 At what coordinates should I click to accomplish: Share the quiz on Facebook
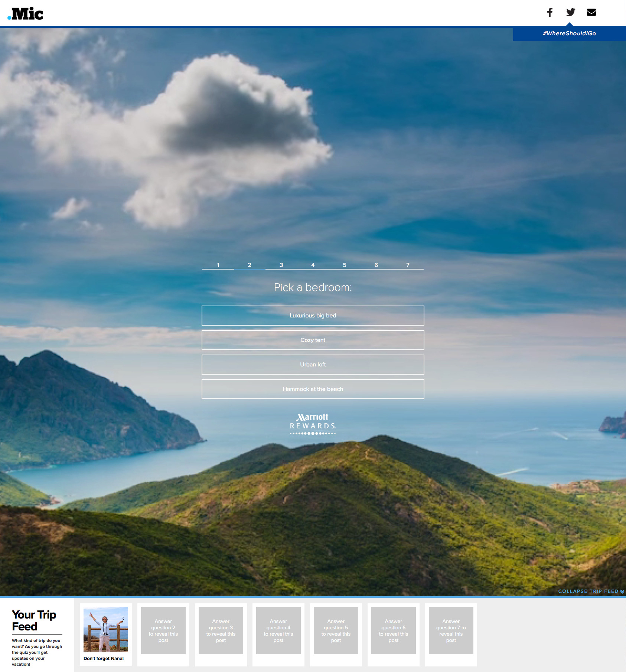pos(550,12)
